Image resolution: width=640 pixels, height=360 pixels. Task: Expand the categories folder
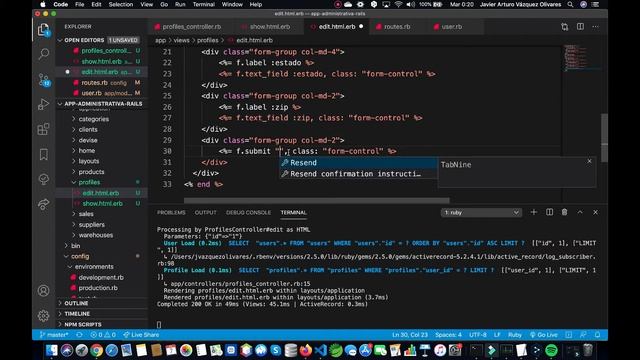click(93, 119)
